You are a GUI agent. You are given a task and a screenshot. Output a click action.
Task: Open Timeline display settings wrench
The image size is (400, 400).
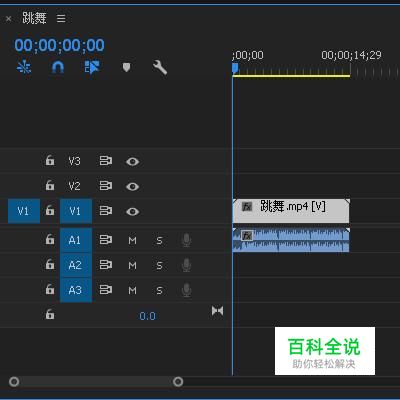point(160,68)
